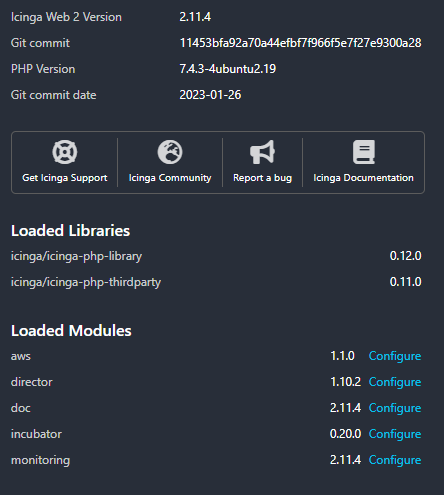
Task: Click the icinga-php-library entry
Action: tap(76, 256)
